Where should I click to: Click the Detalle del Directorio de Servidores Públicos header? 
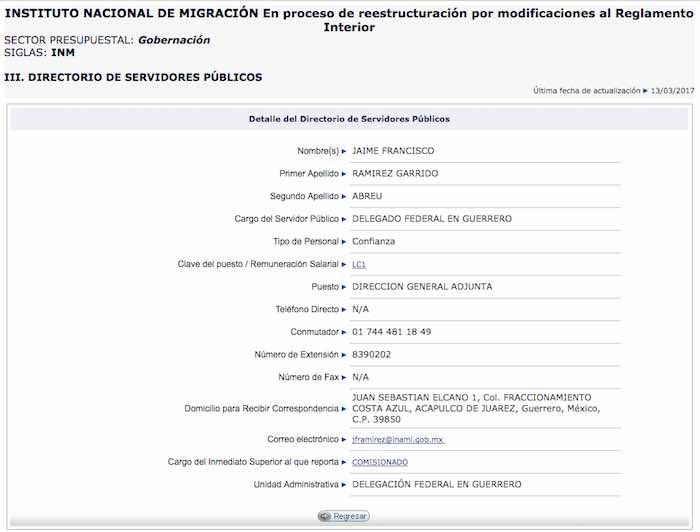coord(349,119)
